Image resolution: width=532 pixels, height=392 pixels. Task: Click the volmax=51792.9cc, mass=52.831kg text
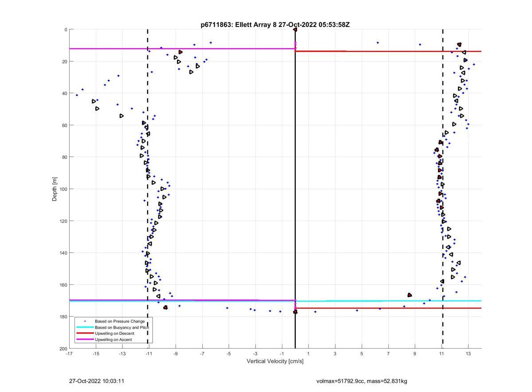pos(362,381)
